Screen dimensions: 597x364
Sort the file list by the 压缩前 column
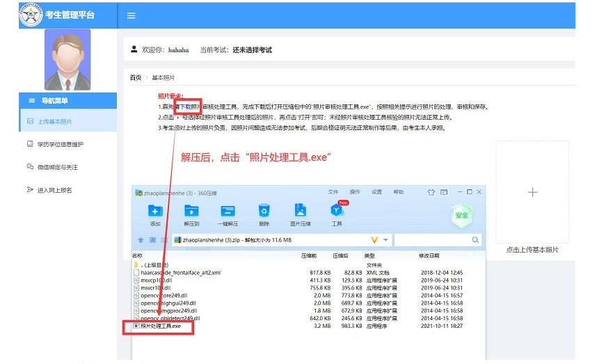click(309, 256)
